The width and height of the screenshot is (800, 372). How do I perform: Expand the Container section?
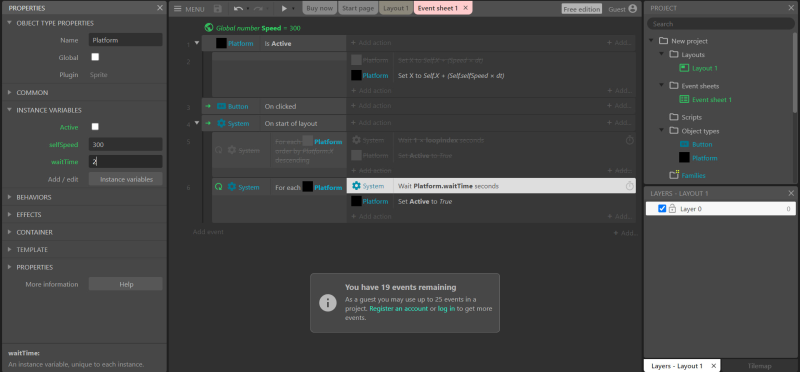(x=9, y=232)
